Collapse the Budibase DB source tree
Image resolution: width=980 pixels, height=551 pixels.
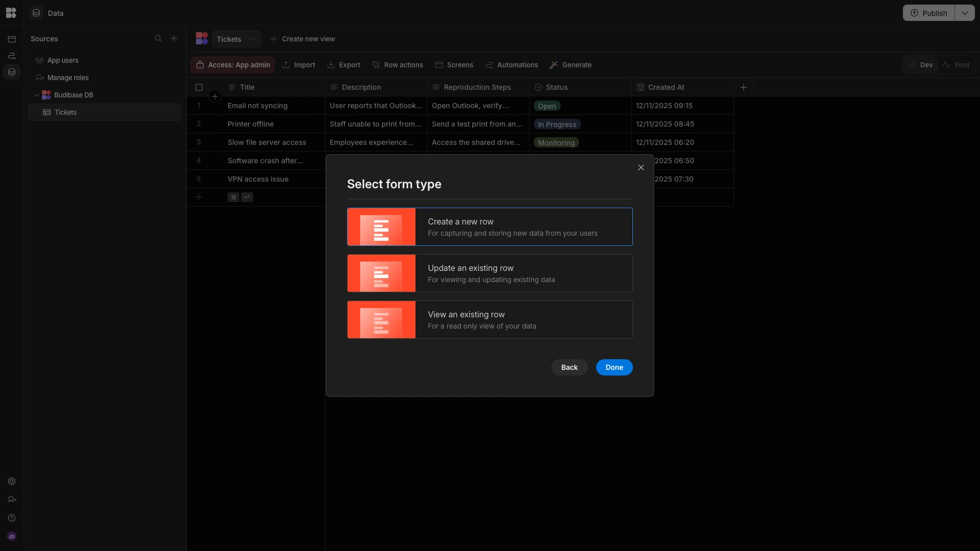(x=36, y=95)
